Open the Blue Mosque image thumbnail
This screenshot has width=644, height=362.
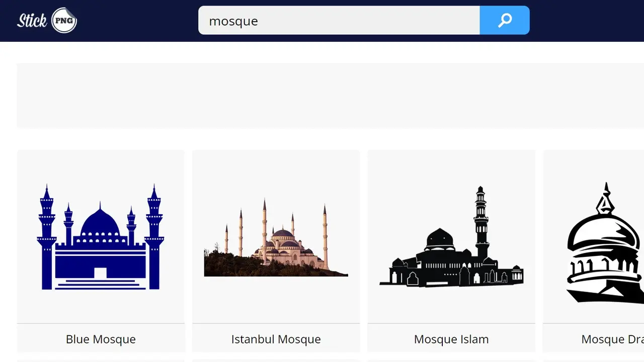tap(101, 237)
